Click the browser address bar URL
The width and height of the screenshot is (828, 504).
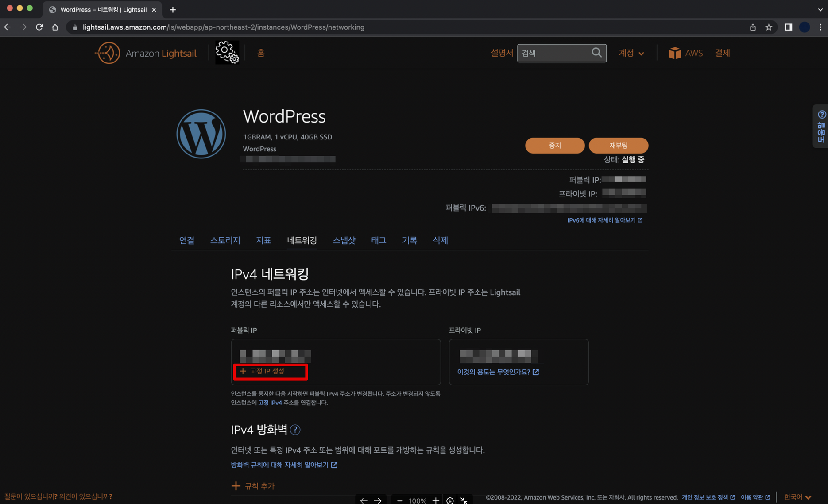click(x=224, y=27)
